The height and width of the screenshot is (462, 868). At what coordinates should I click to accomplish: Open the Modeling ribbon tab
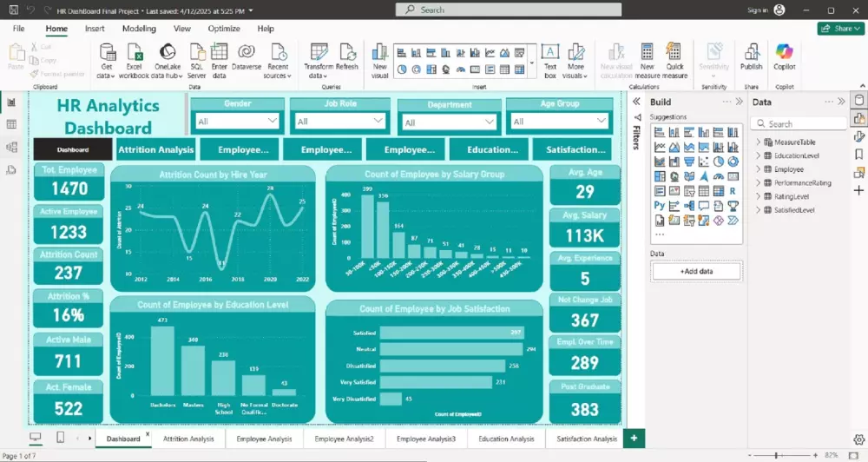[x=139, y=29]
